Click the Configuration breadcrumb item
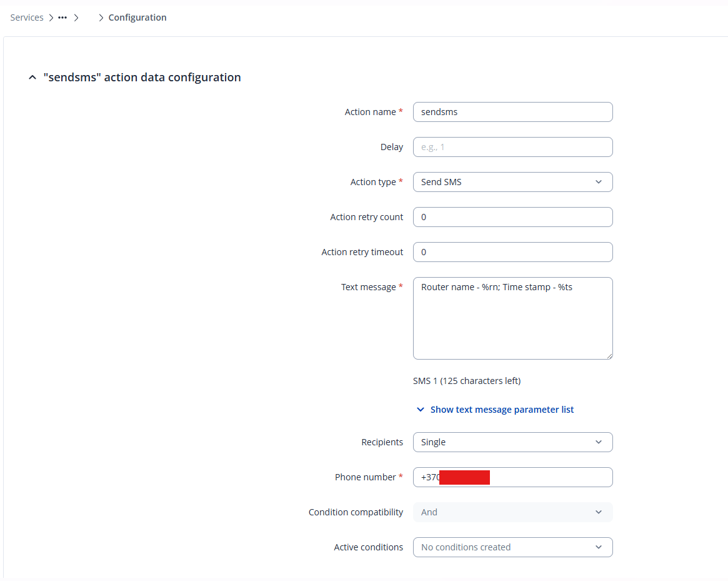728x581 pixels. [137, 18]
